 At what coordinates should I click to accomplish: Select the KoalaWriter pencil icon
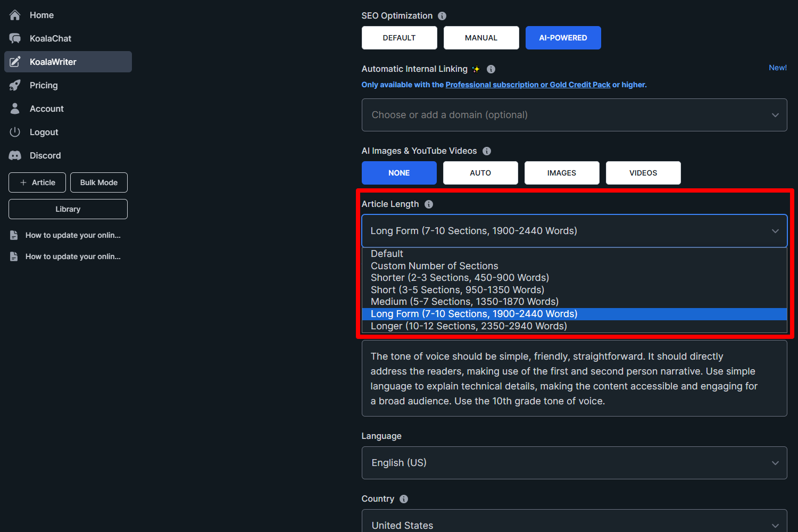pos(15,62)
